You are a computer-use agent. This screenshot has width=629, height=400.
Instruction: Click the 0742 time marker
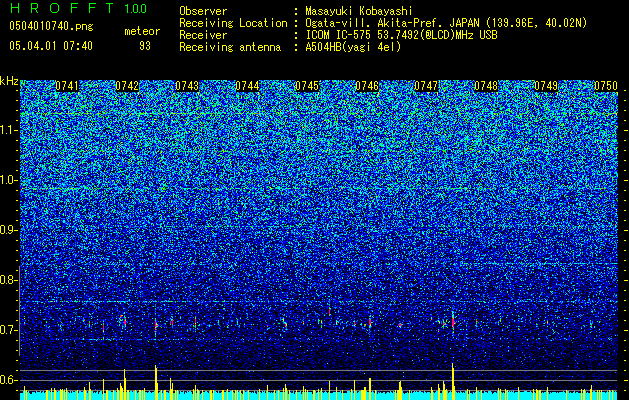click(127, 86)
